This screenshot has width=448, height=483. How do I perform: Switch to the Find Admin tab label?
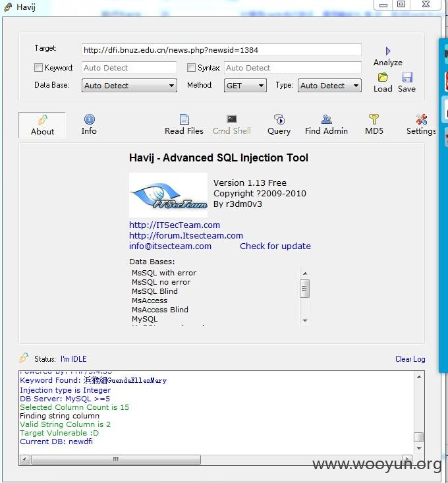pos(326,131)
